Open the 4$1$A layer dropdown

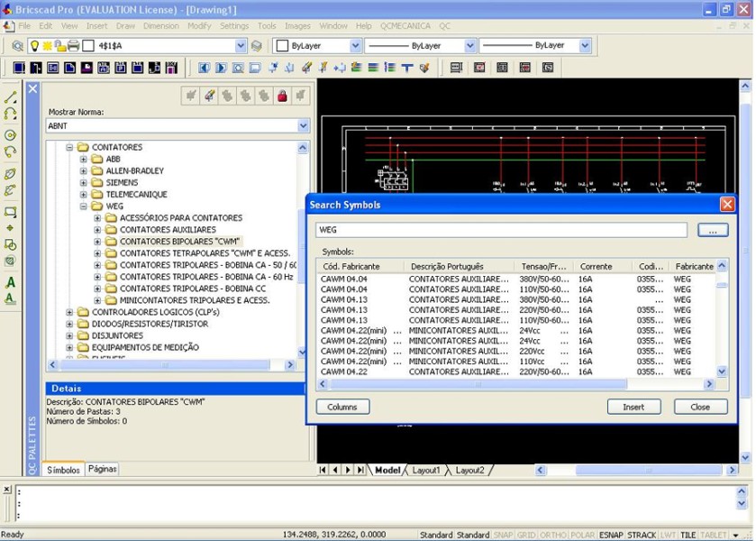click(241, 46)
